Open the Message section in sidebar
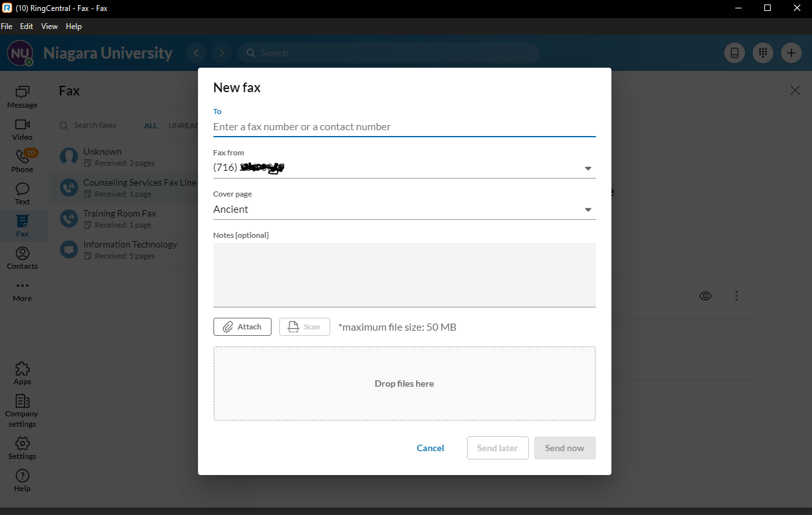This screenshot has width=812, height=515. click(23, 97)
